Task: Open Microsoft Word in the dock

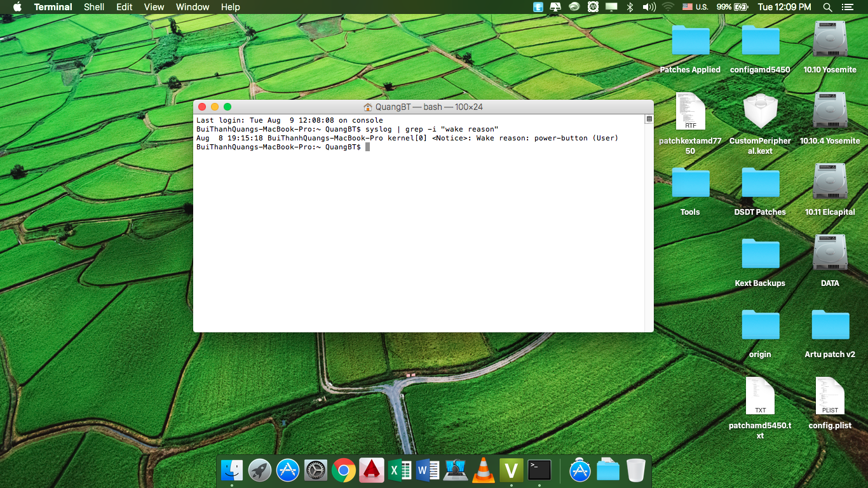Action: point(428,471)
